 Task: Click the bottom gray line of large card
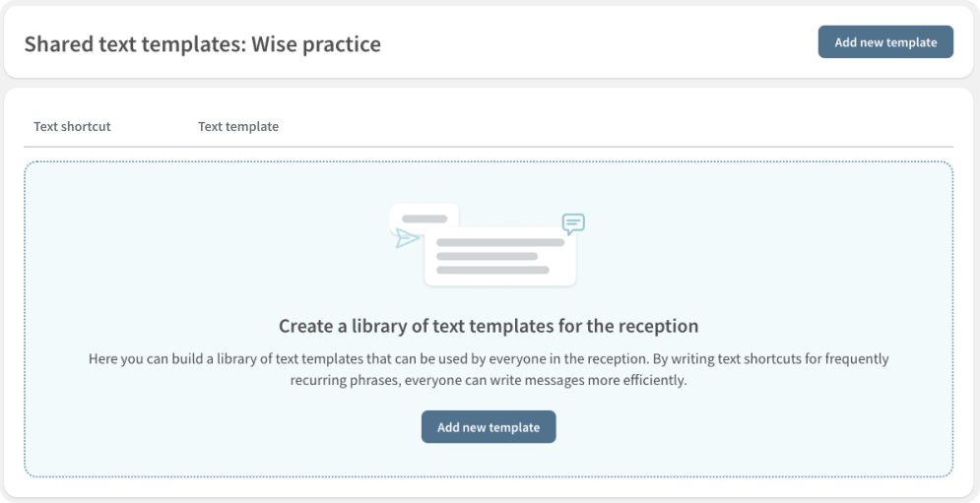pyautogui.click(x=492, y=270)
